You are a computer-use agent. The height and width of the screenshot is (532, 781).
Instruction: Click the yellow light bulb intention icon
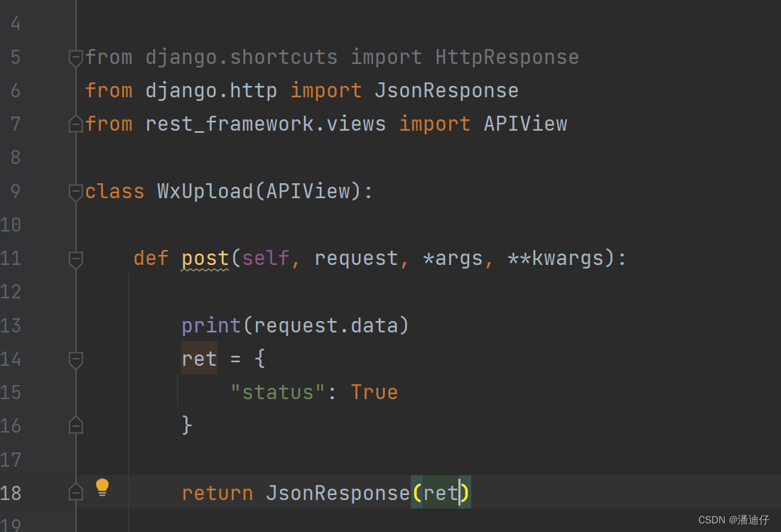pos(102,487)
